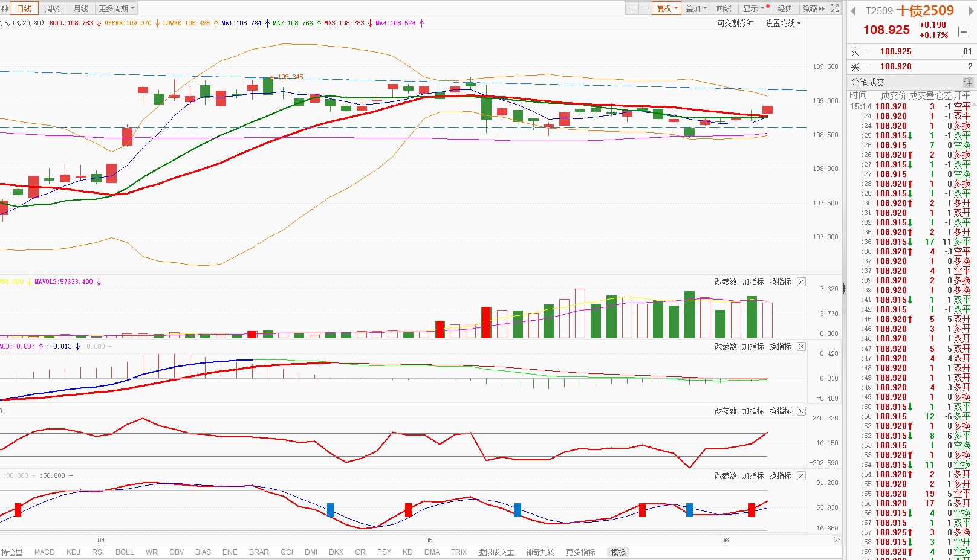Click MAVOL2:57633.400 legend label
977x560 pixels.
tap(63, 282)
